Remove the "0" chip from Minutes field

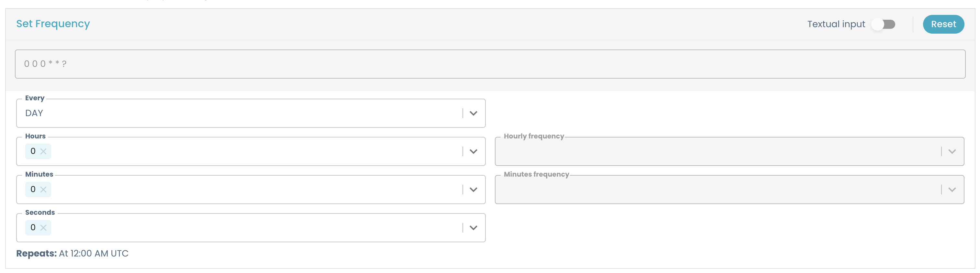44,189
